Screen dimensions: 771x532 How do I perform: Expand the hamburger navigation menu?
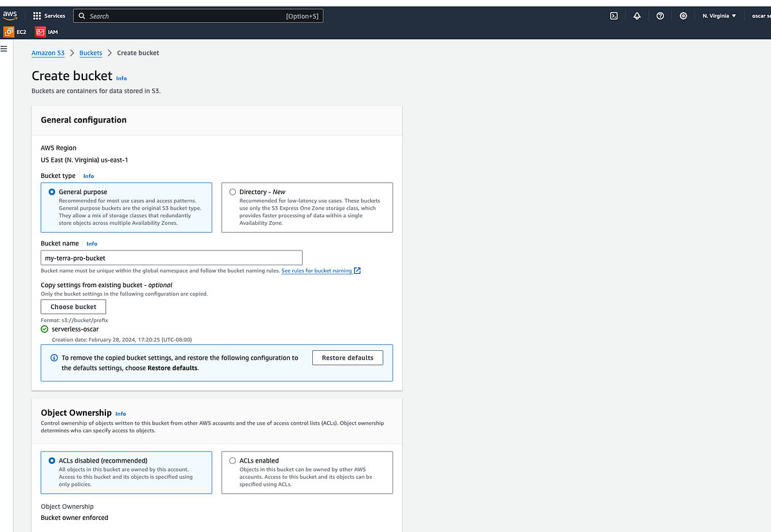coord(4,48)
